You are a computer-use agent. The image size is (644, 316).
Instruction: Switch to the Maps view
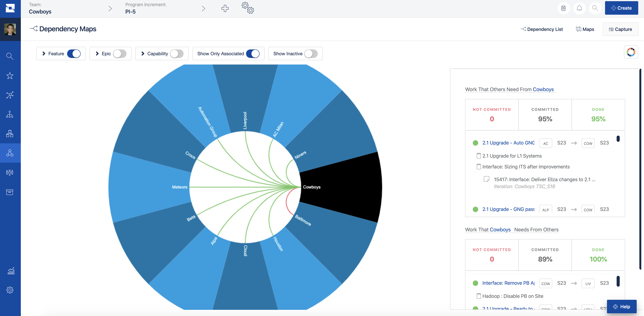coord(585,29)
